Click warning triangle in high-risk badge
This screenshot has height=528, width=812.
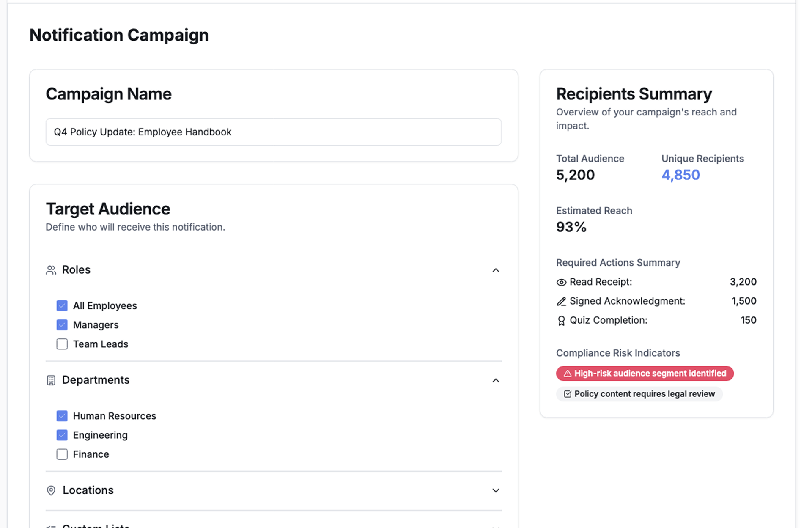[x=568, y=374]
